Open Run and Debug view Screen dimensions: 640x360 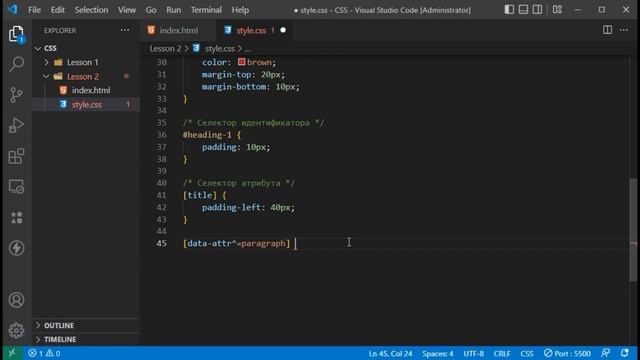click(16, 125)
